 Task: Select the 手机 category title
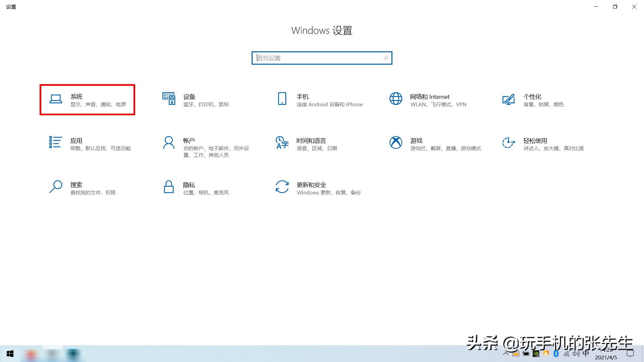click(x=303, y=97)
